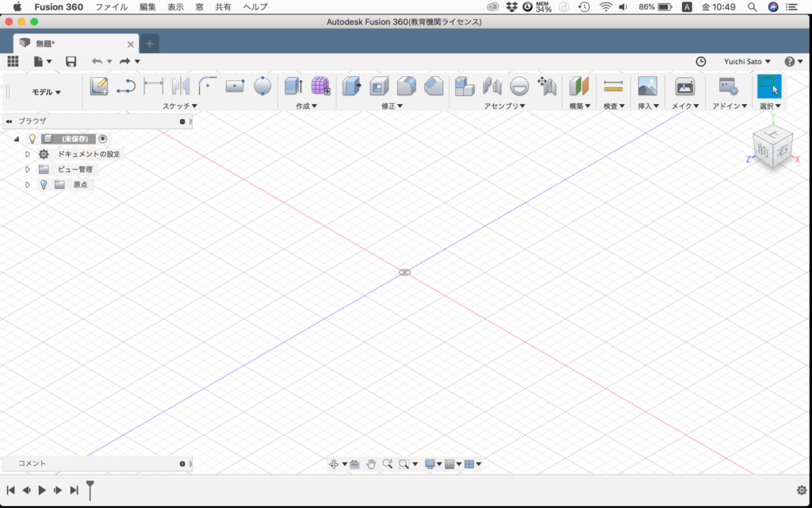The height and width of the screenshot is (508, 812).
Task: Open the Yuichi Sato account menu
Action: click(x=747, y=62)
